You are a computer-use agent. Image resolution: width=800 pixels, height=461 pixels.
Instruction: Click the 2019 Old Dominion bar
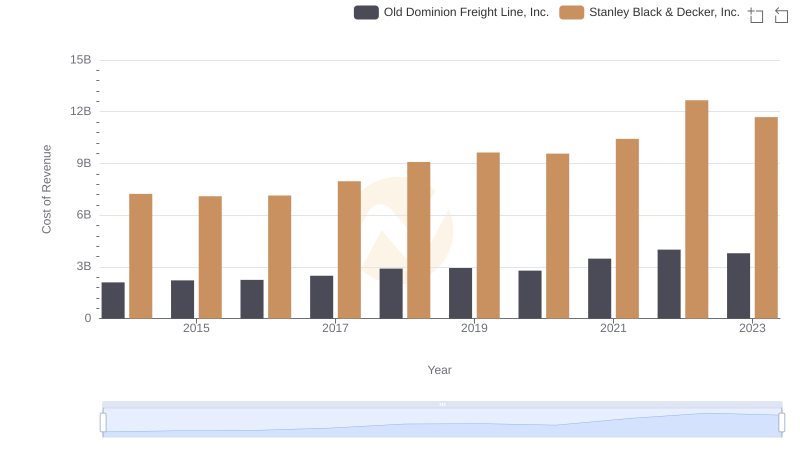pyautogui.click(x=460, y=293)
